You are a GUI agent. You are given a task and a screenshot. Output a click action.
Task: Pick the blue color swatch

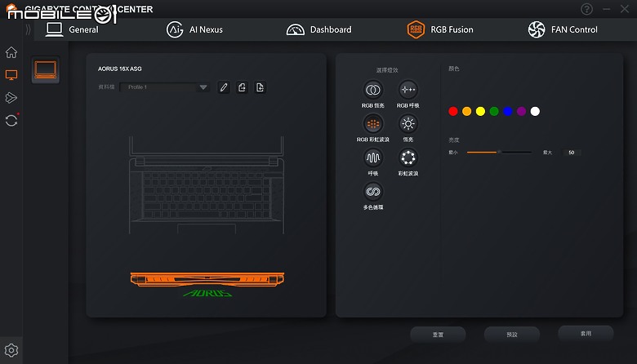[508, 111]
